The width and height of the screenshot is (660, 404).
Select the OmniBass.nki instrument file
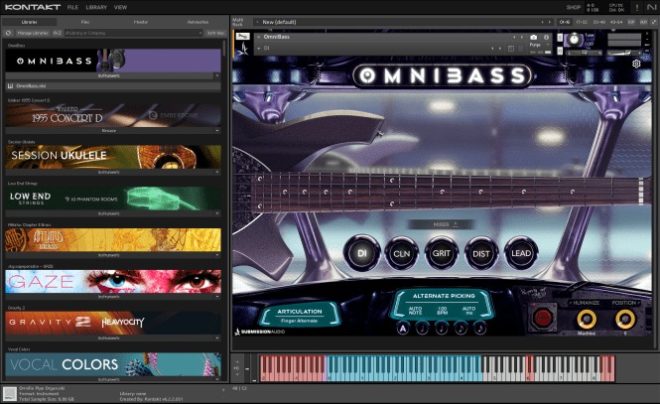pyautogui.click(x=113, y=86)
